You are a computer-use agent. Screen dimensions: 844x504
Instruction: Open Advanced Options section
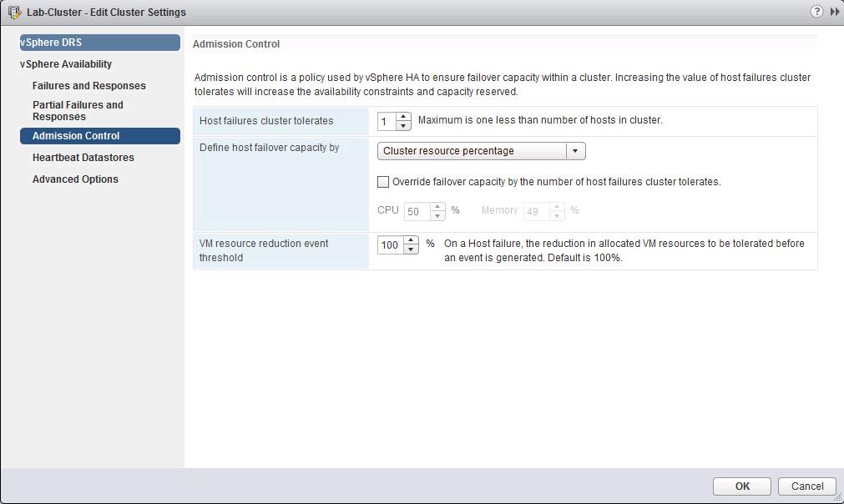75,179
